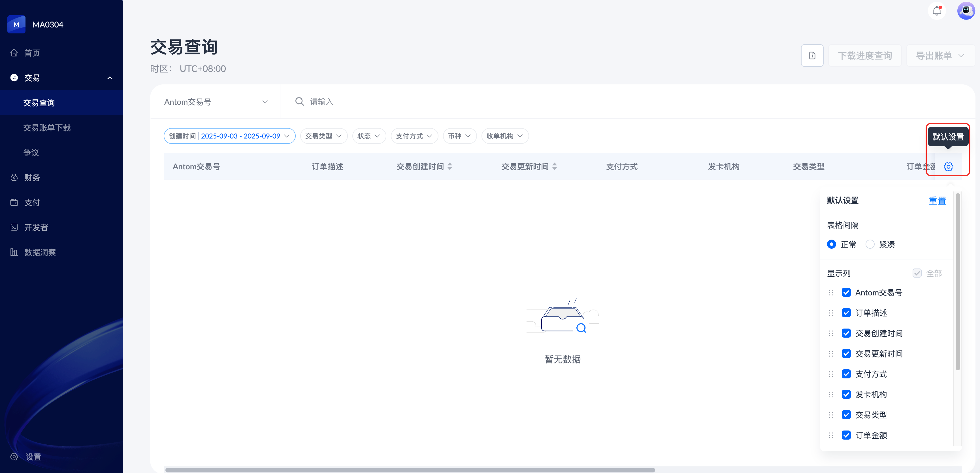Click the 下载进度查询 button
Image resolution: width=980 pixels, height=473 pixels.
click(x=864, y=56)
